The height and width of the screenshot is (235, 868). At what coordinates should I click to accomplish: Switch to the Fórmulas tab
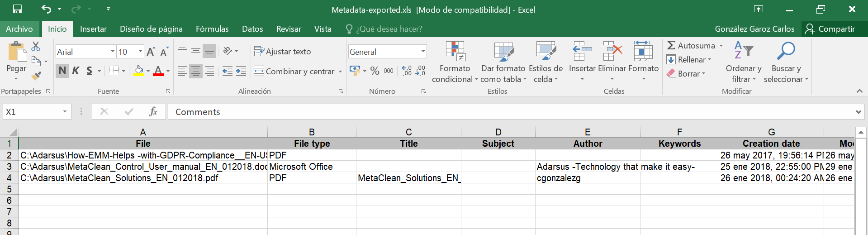pos(212,29)
